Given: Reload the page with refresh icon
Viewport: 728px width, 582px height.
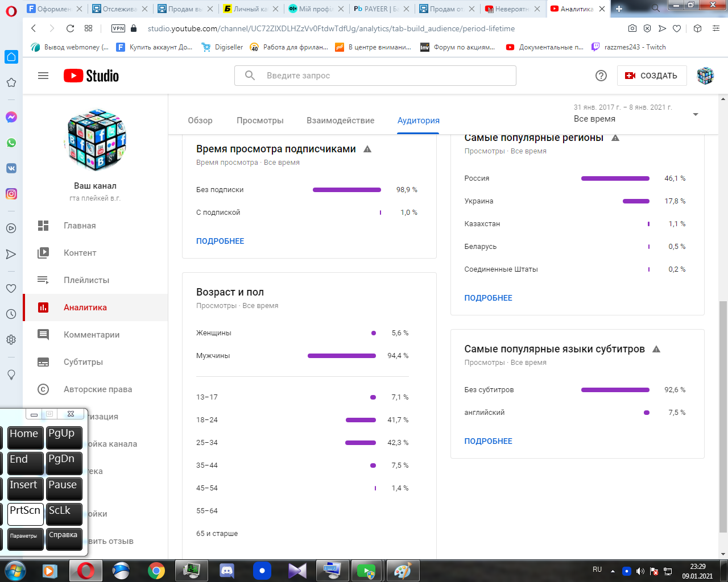Looking at the screenshot, I should pyautogui.click(x=70, y=28).
